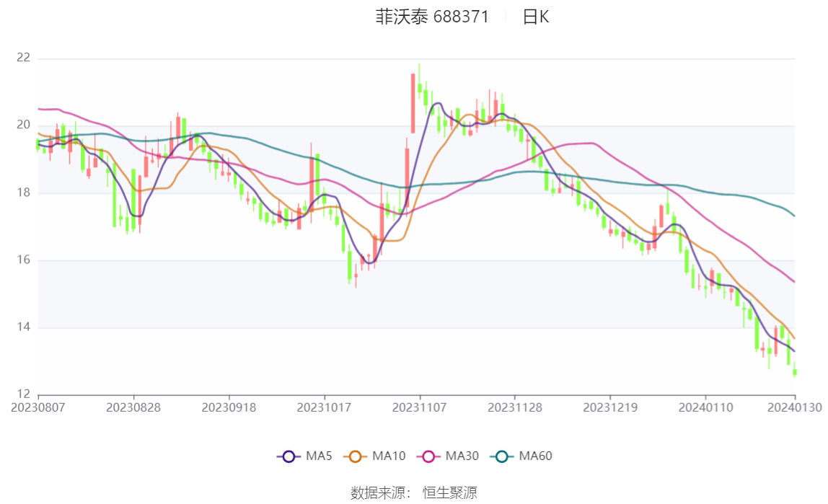Click the 20230918 date axis label
Viewport: 828px width, 504px height.
[229, 408]
